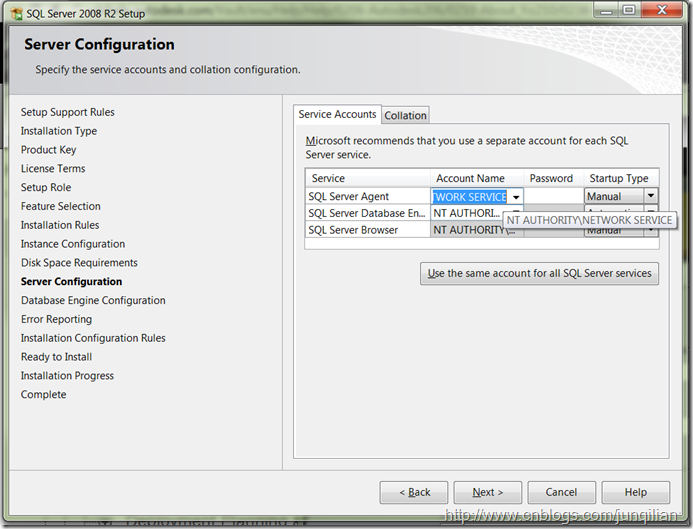
Task: Click Installation Configuration Rules step
Action: [93, 338]
